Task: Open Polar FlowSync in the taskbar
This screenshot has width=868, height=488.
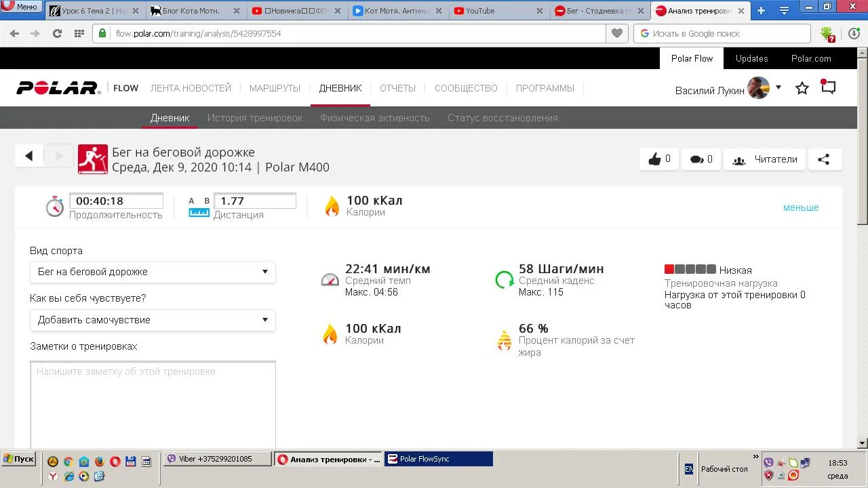Action: pos(438,459)
